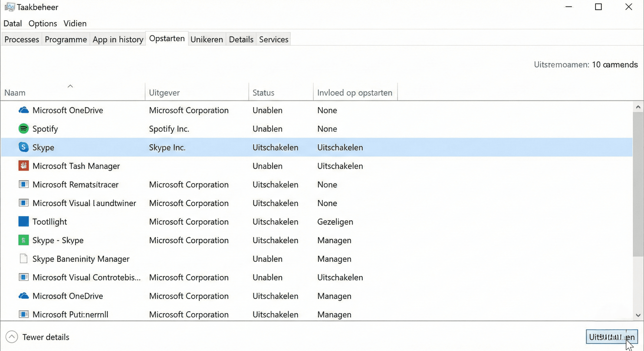Switch to the Services tab

tap(273, 39)
